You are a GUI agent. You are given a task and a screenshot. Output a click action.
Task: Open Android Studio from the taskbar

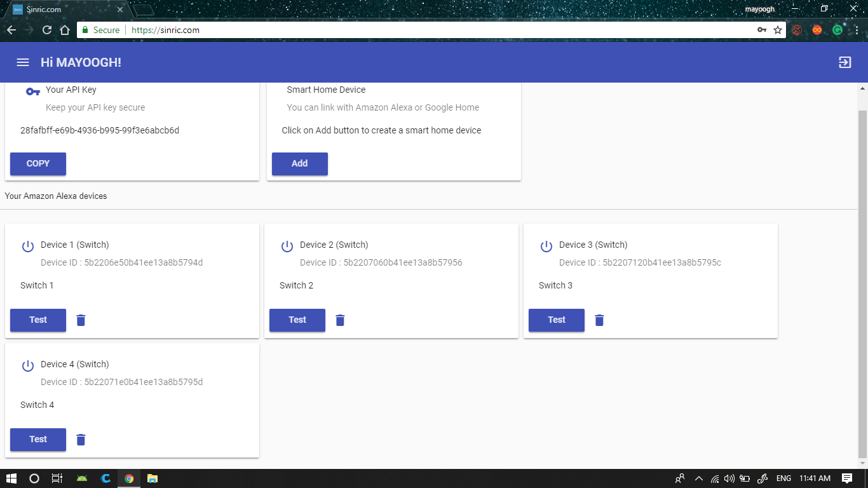(x=82, y=478)
